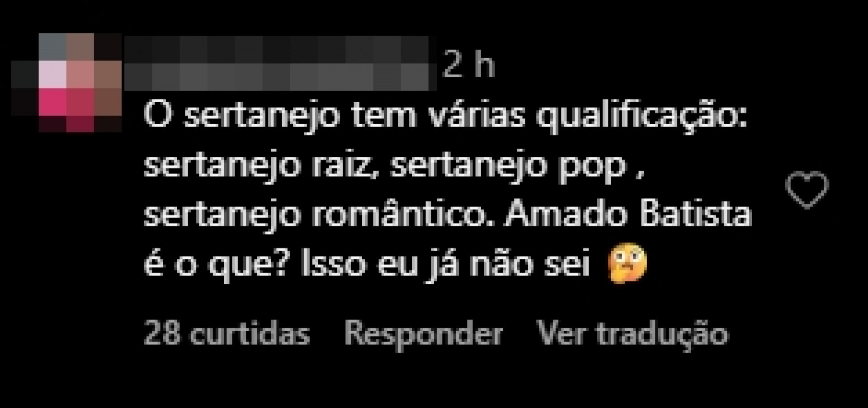Image resolution: width=868 pixels, height=408 pixels.
Task: Click the thinking face emoji
Action: pos(628,264)
